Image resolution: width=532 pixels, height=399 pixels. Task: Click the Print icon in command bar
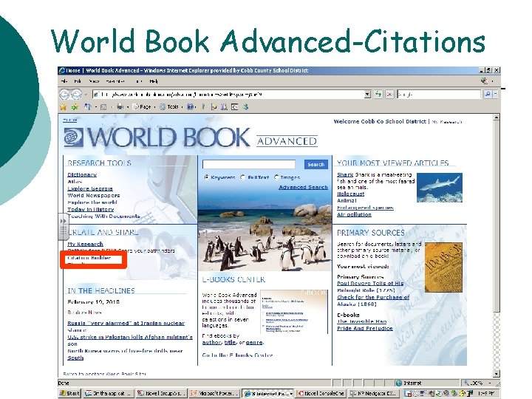pos(120,107)
